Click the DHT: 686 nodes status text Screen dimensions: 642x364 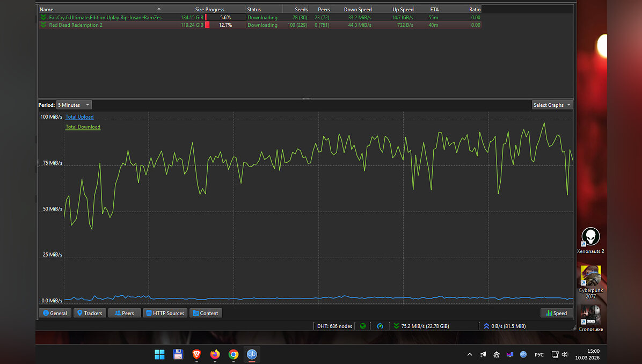(x=334, y=326)
